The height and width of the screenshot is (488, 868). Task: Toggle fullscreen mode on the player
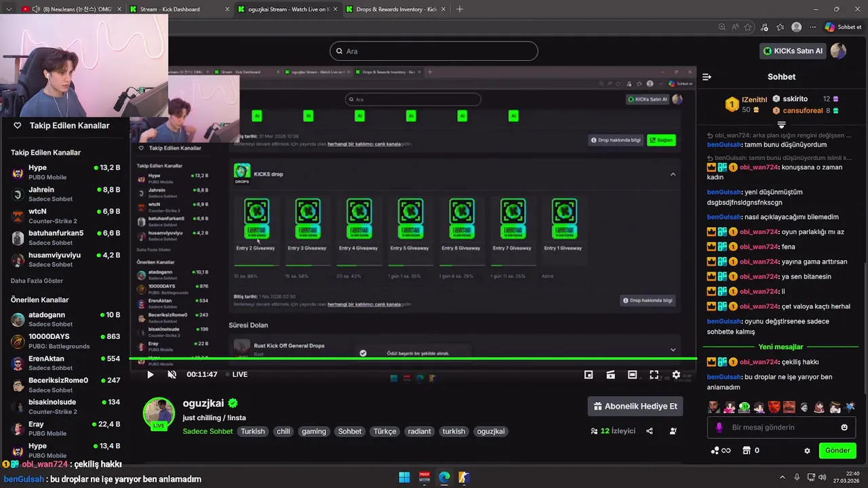pyautogui.click(x=654, y=375)
